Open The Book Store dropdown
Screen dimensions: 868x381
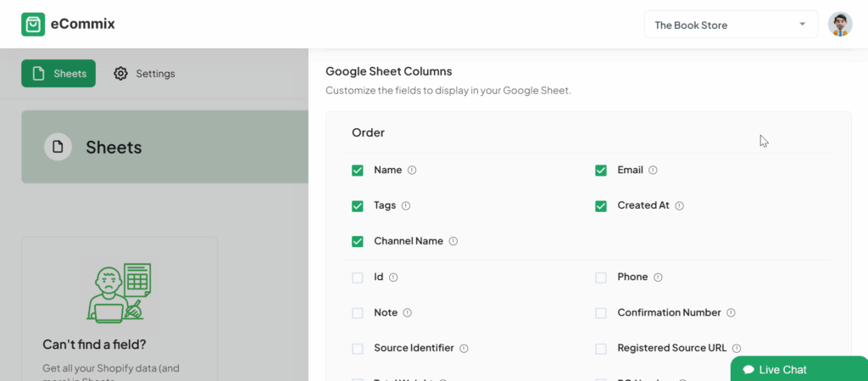tap(731, 25)
